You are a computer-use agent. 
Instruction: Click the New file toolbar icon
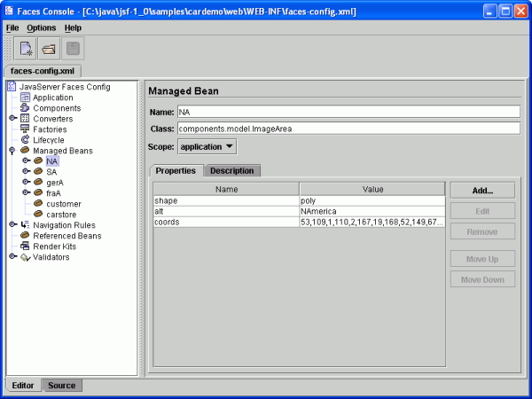[27, 49]
